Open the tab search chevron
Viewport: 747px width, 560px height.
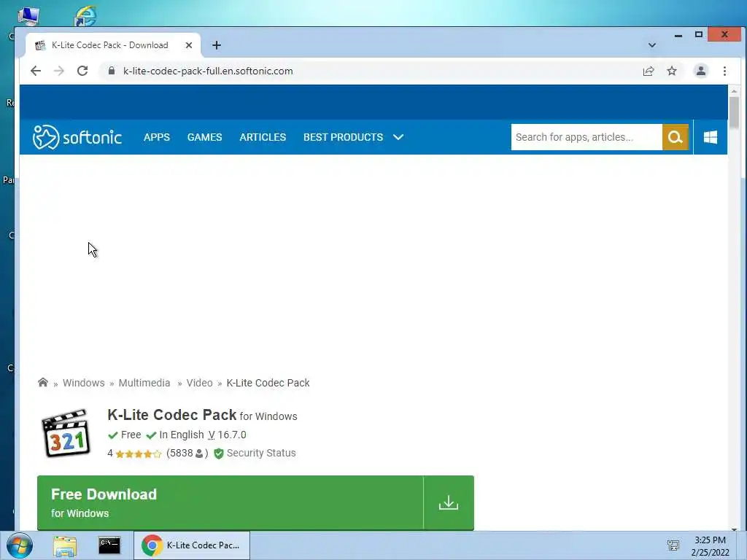(652, 45)
